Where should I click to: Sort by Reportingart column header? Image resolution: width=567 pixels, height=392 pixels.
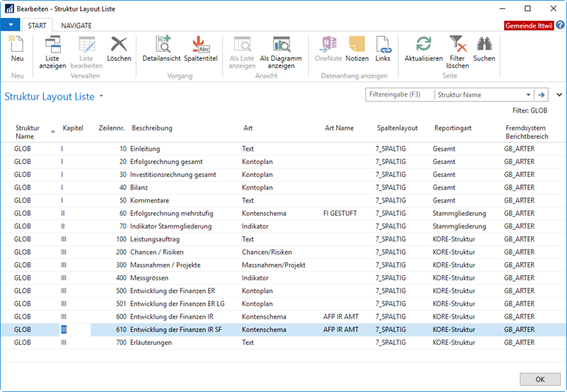click(453, 128)
